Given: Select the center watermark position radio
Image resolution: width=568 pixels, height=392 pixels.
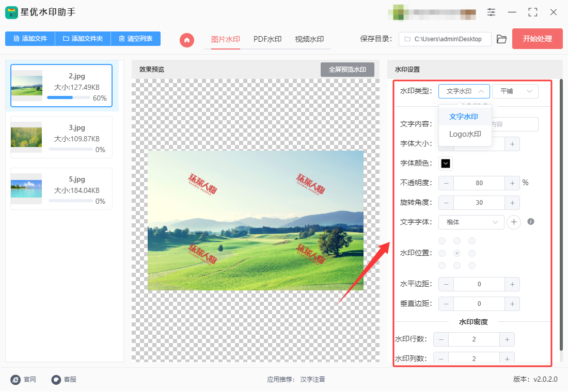Looking at the screenshot, I should point(457,253).
